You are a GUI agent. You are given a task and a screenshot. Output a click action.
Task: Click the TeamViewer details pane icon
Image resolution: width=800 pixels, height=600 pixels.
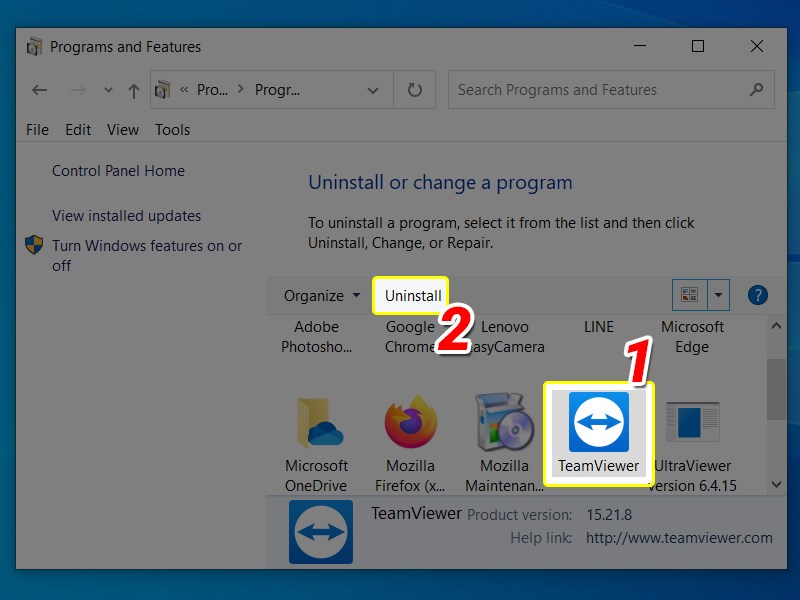click(320, 532)
